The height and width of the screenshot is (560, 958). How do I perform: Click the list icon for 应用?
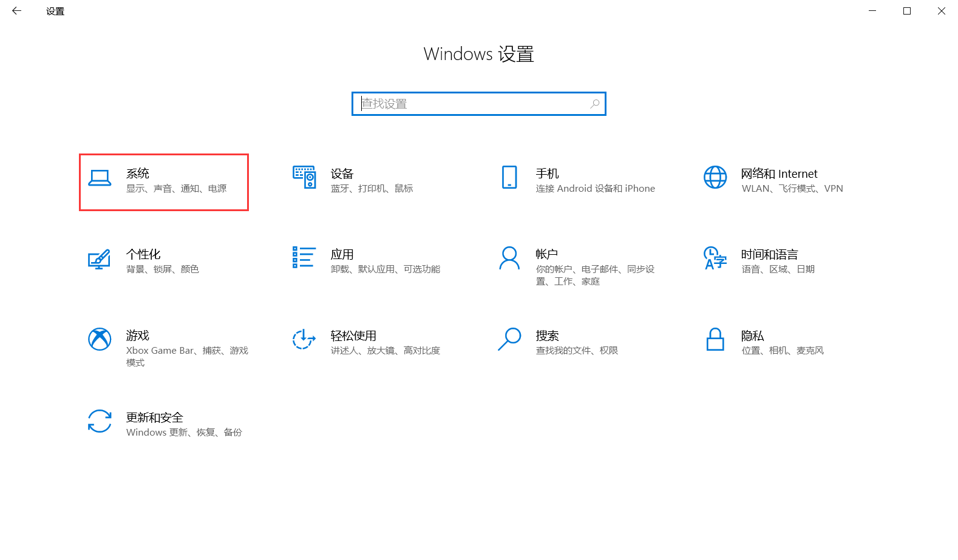click(304, 257)
